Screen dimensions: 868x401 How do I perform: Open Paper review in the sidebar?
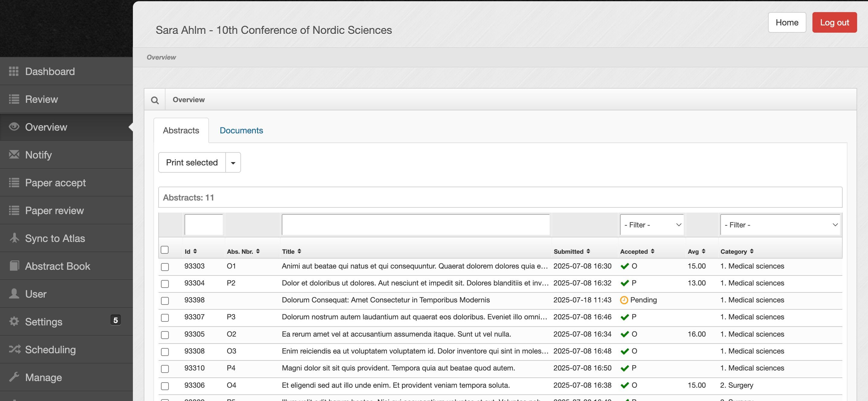pyautogui.click(x=54, y=210)
